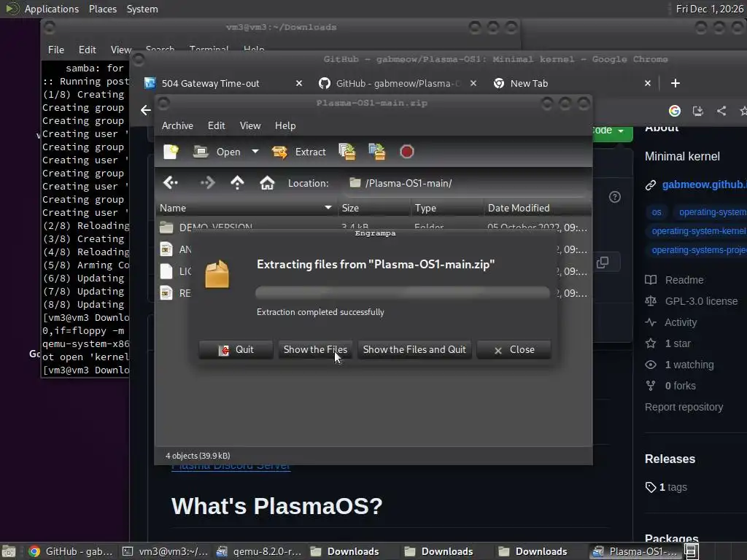Open the Archive menu
The height and width of the screenshot is (560, 747).
pos(177,125)
